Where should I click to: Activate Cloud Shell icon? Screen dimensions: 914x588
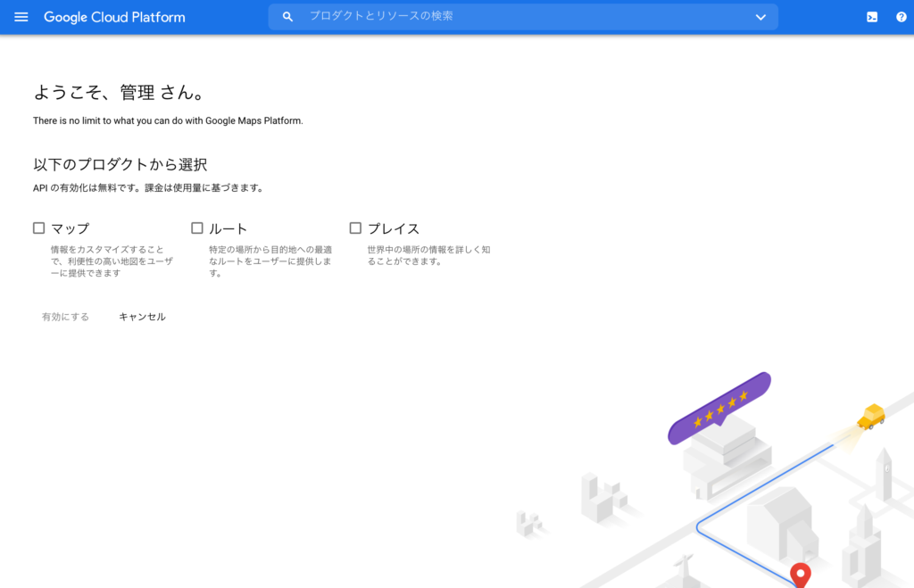(x=872, y=17)
